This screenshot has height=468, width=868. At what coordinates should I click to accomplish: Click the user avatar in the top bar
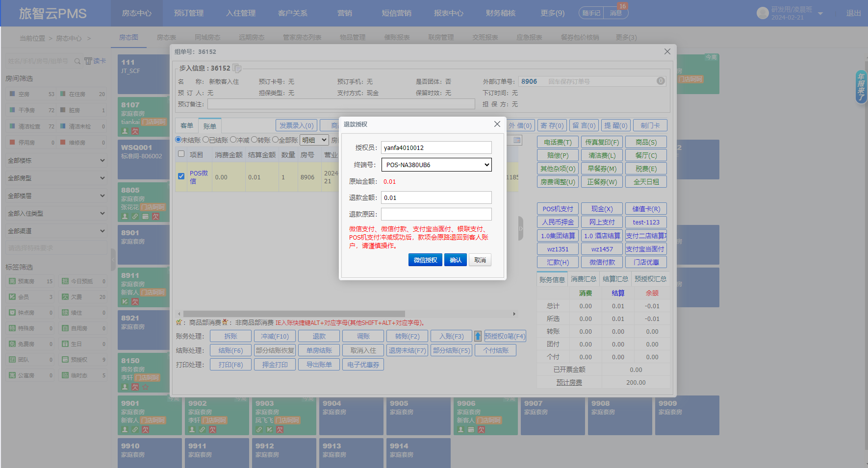[763, 13]
